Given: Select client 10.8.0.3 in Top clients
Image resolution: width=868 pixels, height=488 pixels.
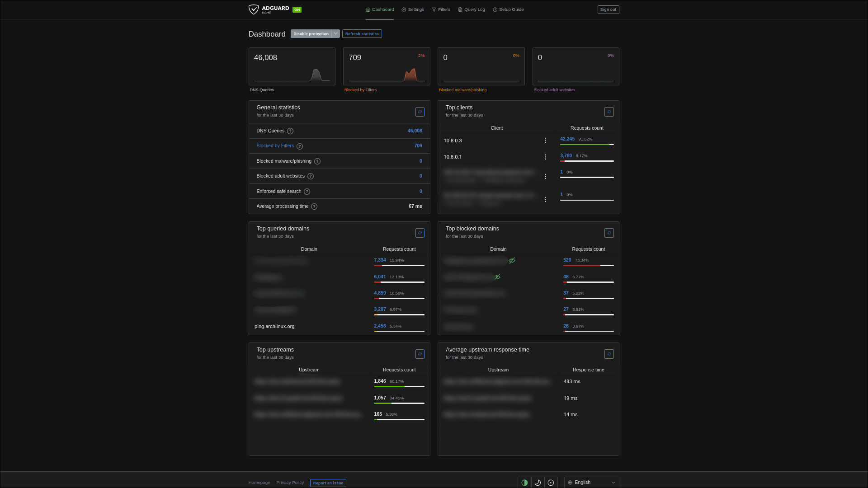Looking at the screenshot, I should [x=453, y=141].
